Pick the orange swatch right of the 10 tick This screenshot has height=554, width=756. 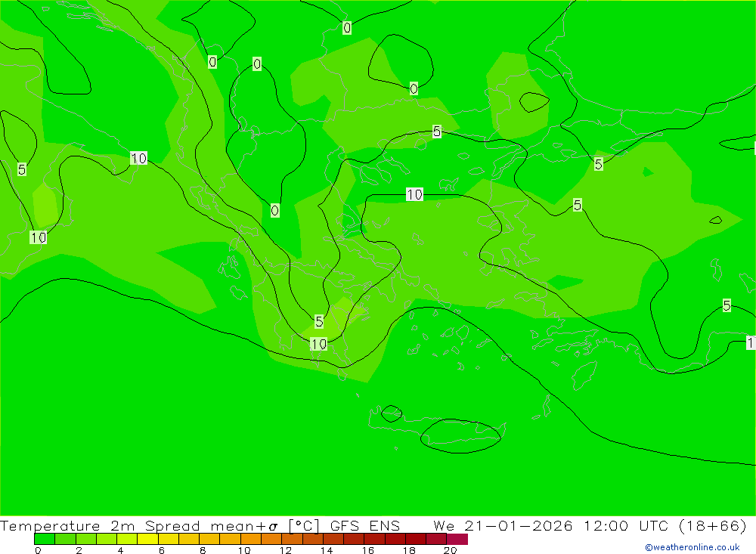(251, 539)
